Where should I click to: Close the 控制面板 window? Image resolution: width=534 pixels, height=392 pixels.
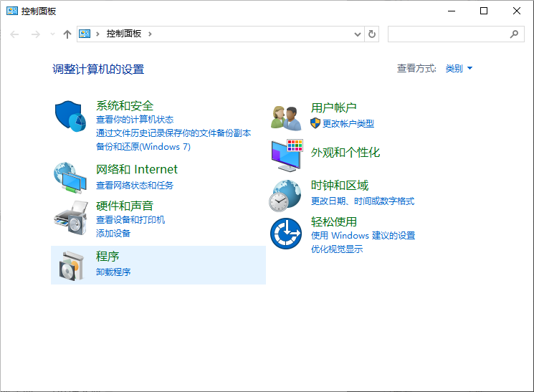coord(517,11)
